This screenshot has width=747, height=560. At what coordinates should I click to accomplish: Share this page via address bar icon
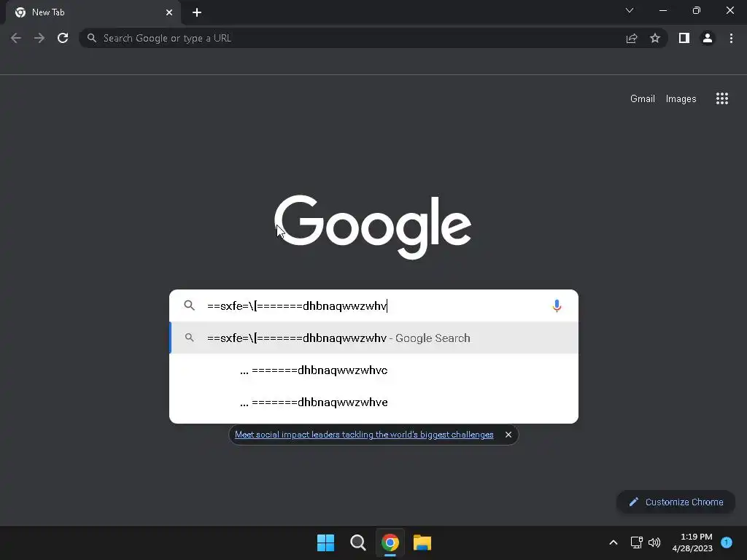(x=632, y=39)
